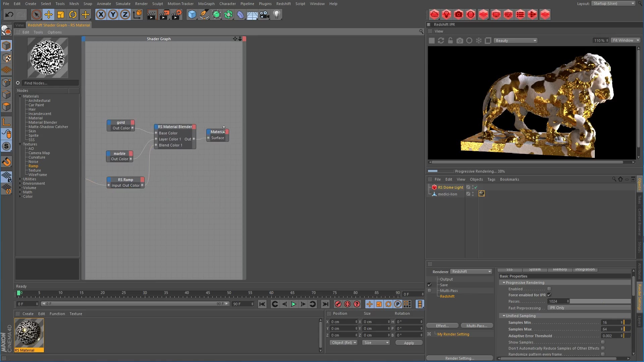644x362 pixels.
Task: Take a snapshot in the Redshift IPR toolbar
Action: [460, 41]
